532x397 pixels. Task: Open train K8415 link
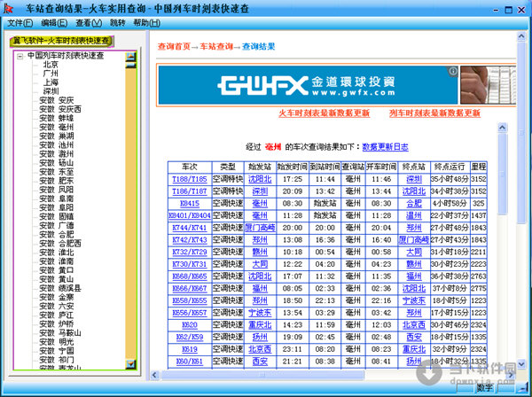(190, 204)
